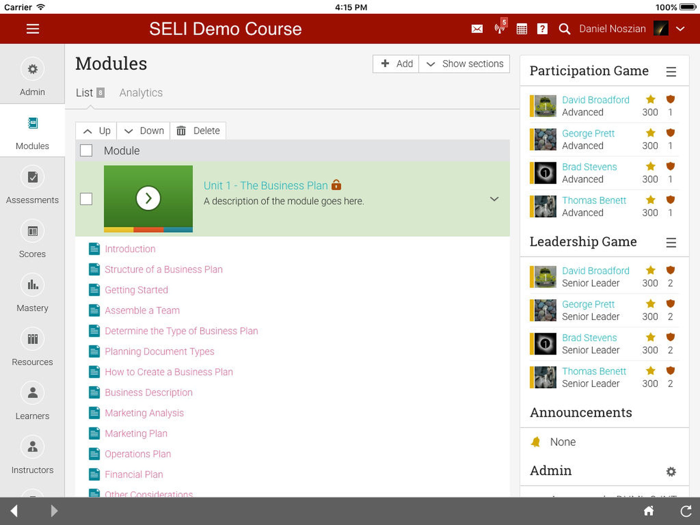700x525 pixels.
Task: Open the mail envelope icon
Action: click(477, 29)
